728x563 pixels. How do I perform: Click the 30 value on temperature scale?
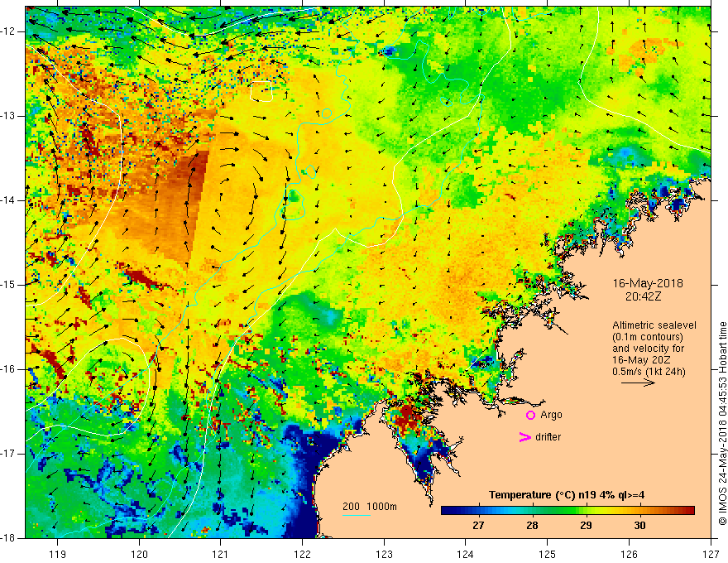(639, 526)
